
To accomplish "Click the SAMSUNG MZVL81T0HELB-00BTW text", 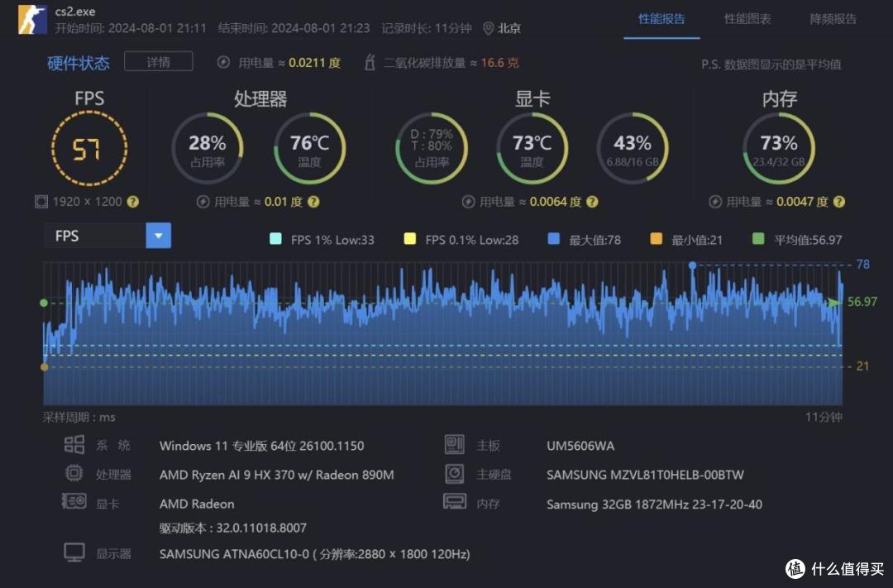I will [x=645, y=475].
